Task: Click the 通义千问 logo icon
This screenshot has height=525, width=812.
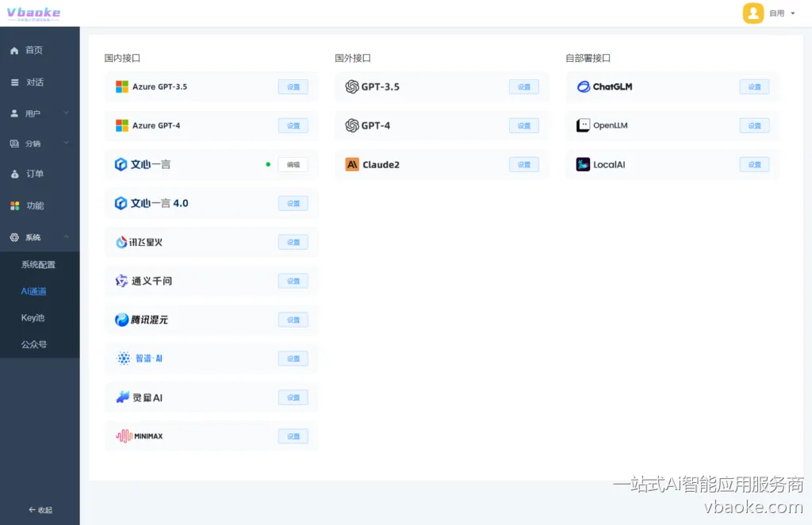Action: pos(121,281)
